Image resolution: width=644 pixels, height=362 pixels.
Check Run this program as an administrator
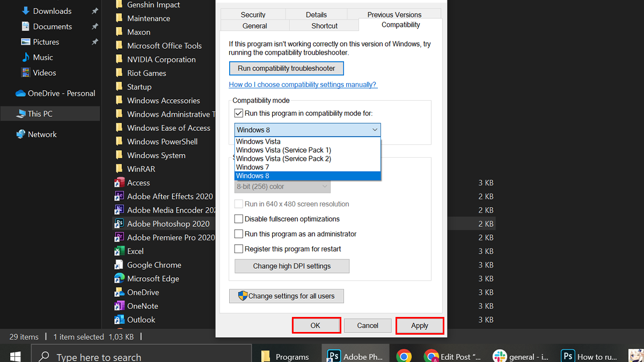coord(239,234)
